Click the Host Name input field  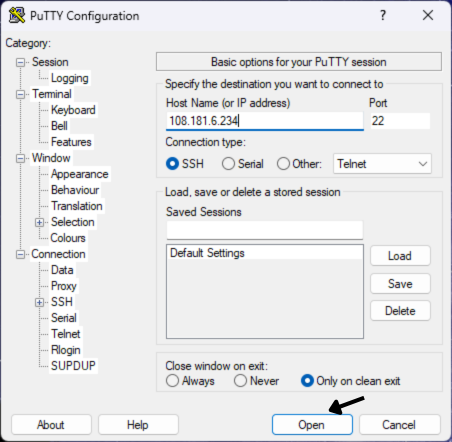tap(265, 121)
